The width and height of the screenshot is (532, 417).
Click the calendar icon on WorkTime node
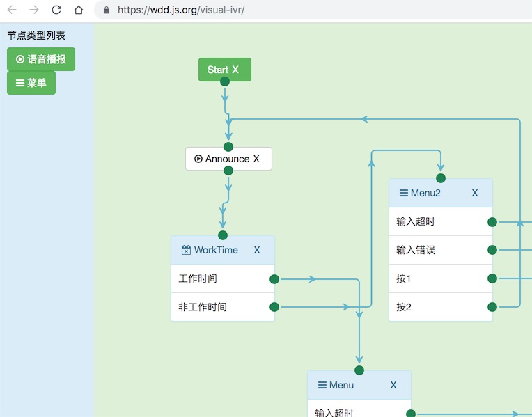click(x=186, y=251)
